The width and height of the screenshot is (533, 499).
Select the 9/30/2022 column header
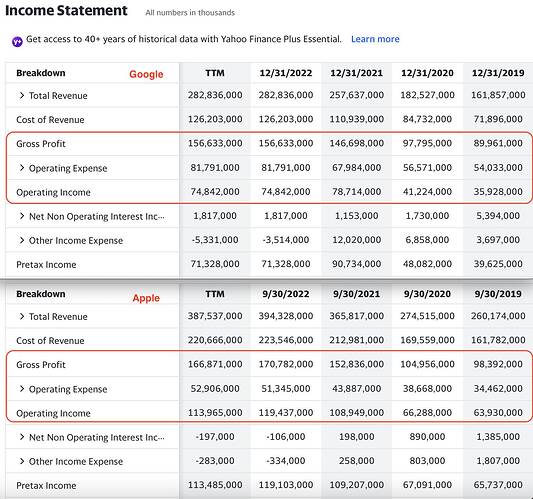click(x=286, y=294)
